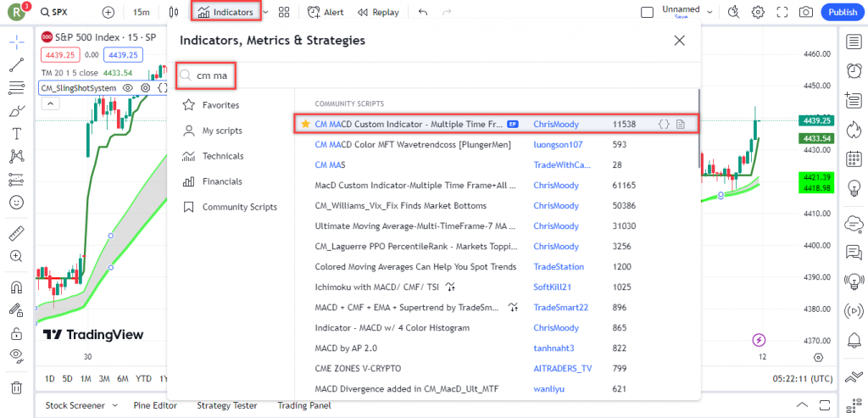The height and width of the screenshot is (418, 868).
Task: Select the brush drawing tool
Action: tap(17, 111)
